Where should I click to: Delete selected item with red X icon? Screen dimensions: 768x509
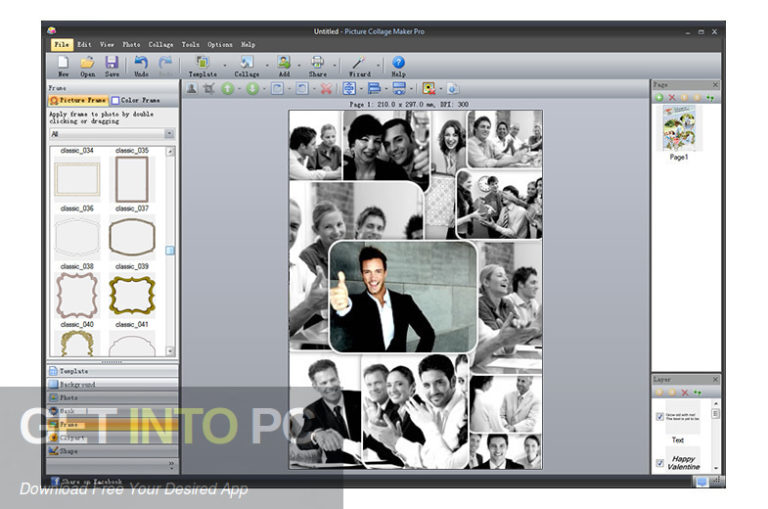click(x=326, y=89)
